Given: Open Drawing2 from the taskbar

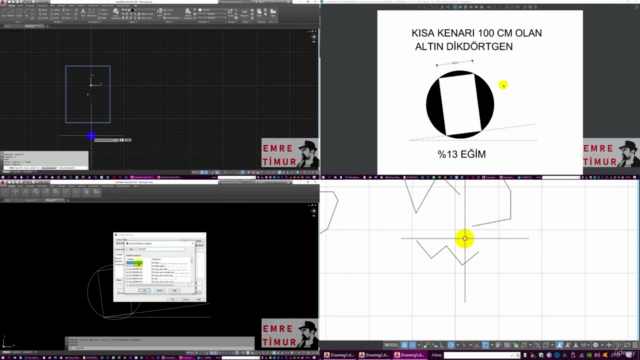Looking at the screenshot, I should 374,355.
